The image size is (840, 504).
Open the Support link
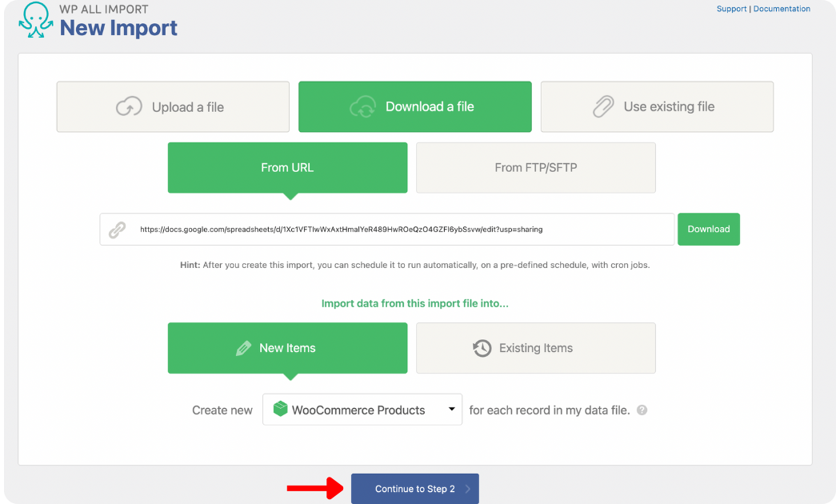(731, 9)
